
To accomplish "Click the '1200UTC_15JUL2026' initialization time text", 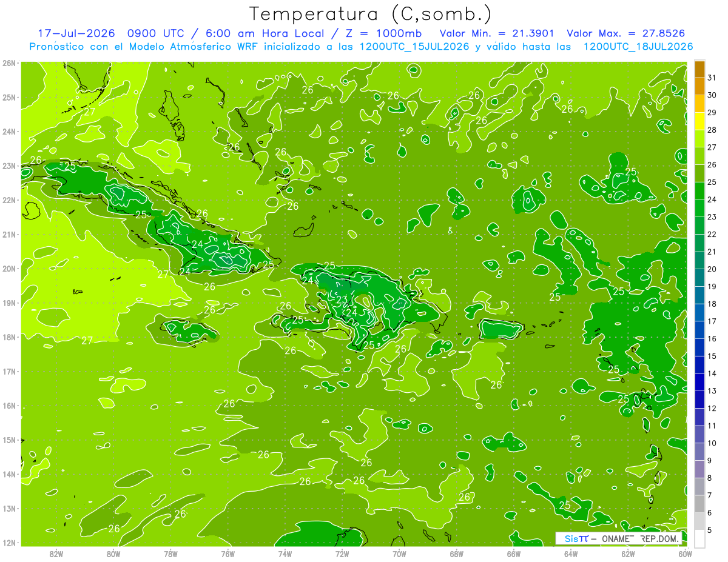I will (414, 46).
